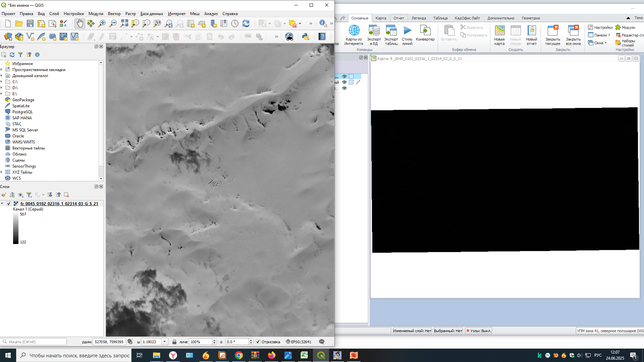Screen dimensions: 644x362
Task: Open the scale 1:19023 dropdown
Action: (165, 342)
